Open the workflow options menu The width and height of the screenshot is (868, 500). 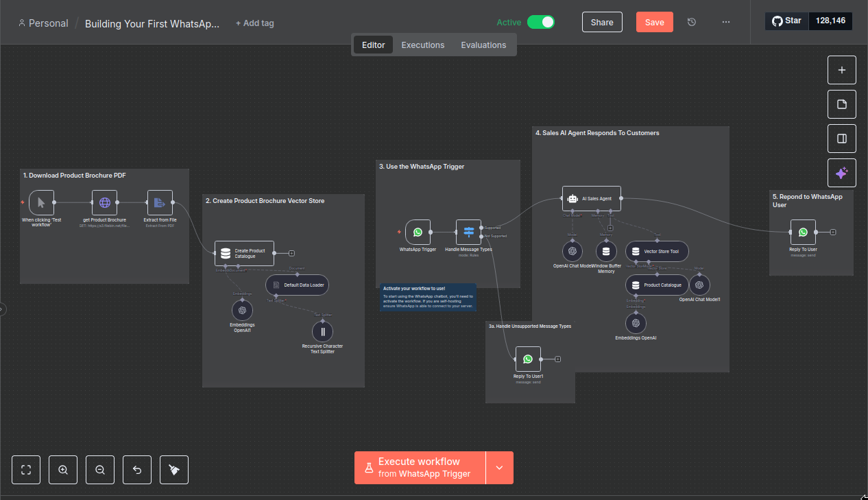(x=725, y=21)
